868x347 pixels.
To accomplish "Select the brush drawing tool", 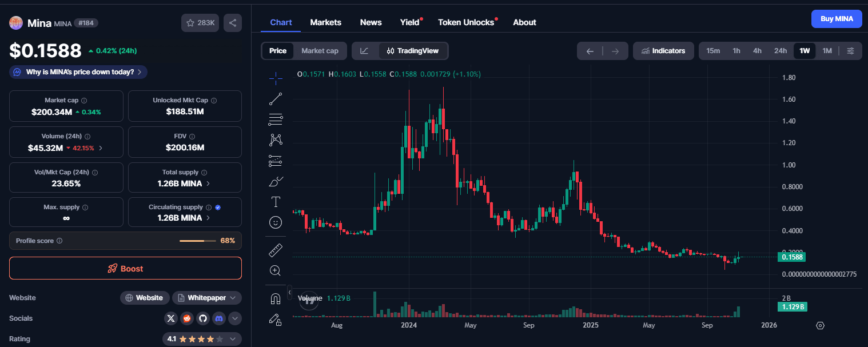I will (x=276, y=181).
